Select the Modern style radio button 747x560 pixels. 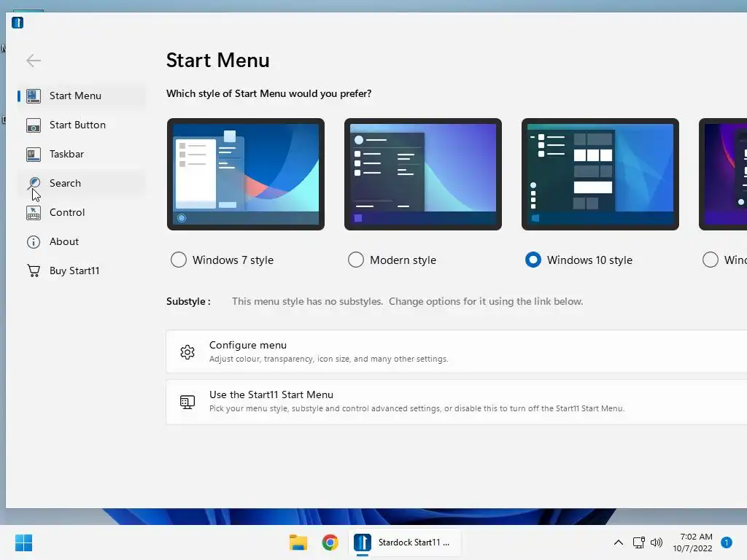tap(356, 260)
